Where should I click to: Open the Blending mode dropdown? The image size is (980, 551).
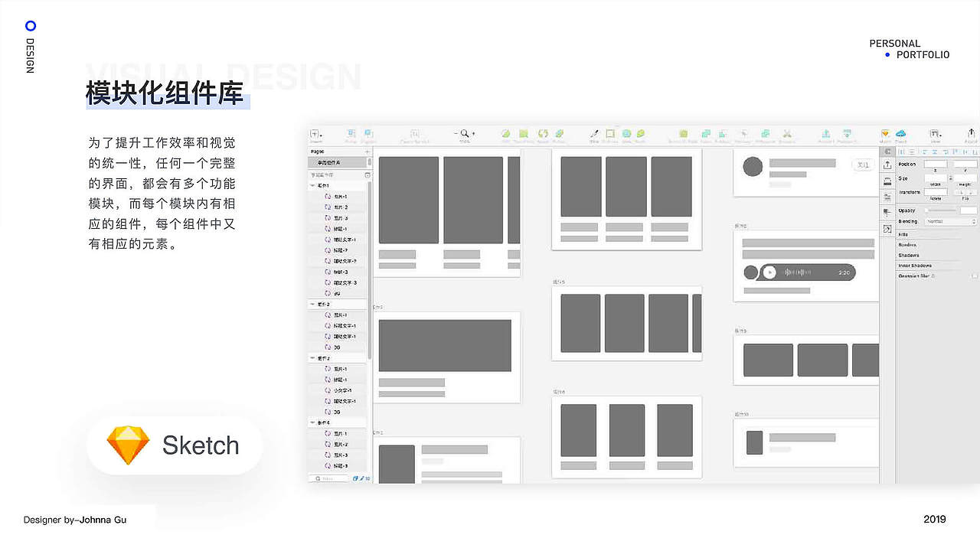tap(951, 221)
